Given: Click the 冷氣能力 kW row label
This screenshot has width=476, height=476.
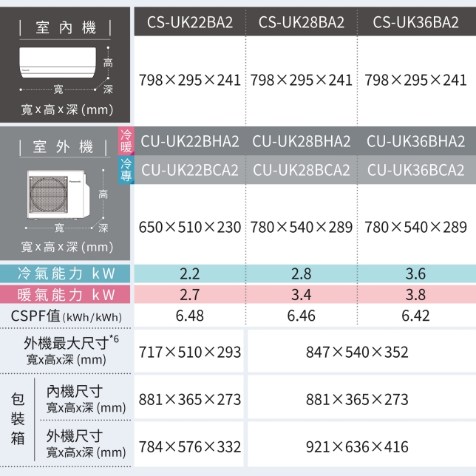Looking at the screenshot, I should (66, 273).
